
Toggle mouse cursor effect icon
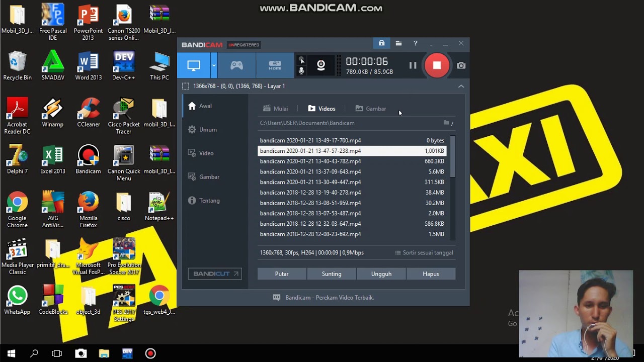(x=301, y=60)
